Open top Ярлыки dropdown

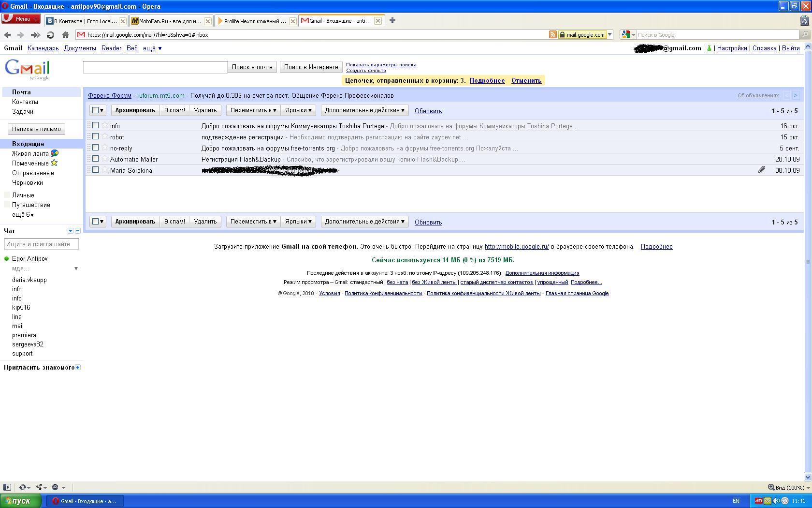point(298,110)
